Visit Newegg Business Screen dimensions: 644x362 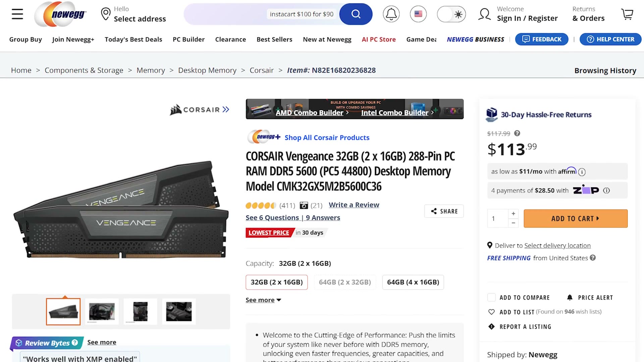click(x=475, y=39)
